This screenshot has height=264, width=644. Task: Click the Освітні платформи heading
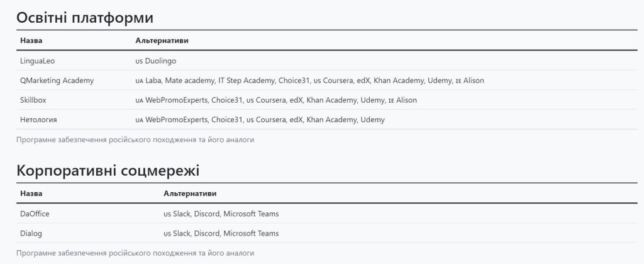[x=85, y=18]
